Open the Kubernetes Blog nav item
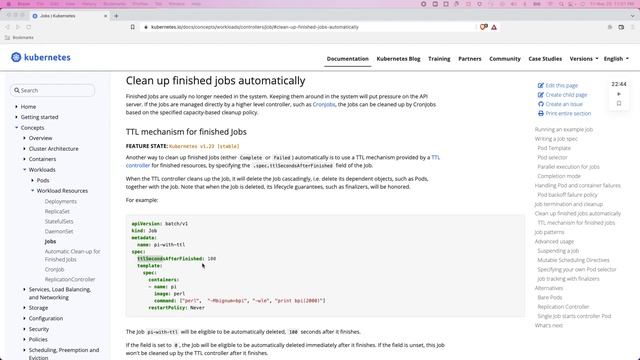This screenshot has width=640, height=360. (398, 59)
